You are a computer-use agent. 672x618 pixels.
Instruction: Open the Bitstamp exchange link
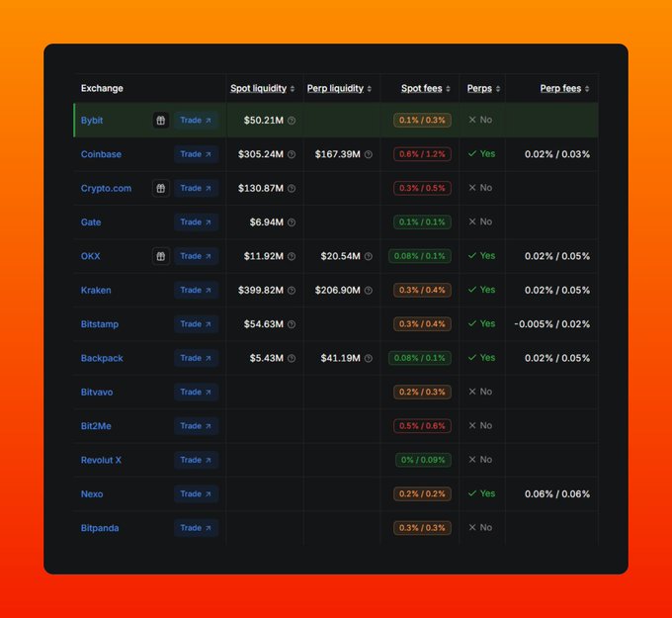pyautogui.click(x=100, y=324)
